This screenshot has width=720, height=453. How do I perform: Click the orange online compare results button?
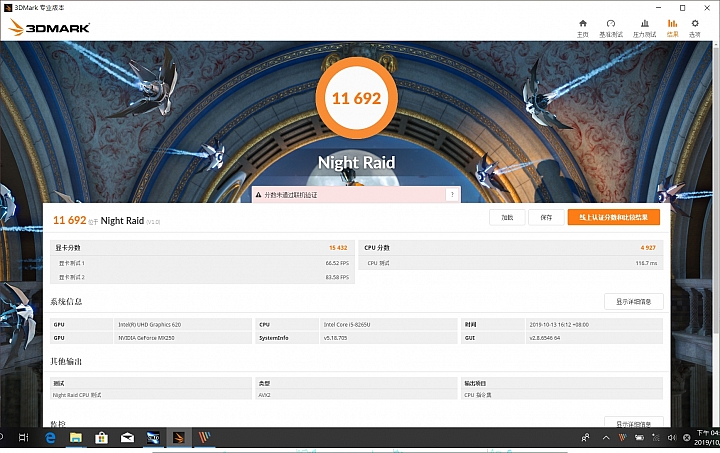pos(613,218)
